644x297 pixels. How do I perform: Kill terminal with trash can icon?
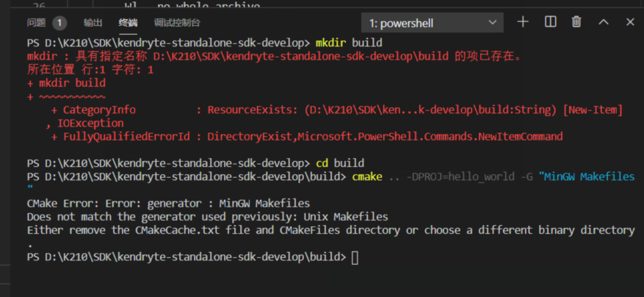[576, 22]
